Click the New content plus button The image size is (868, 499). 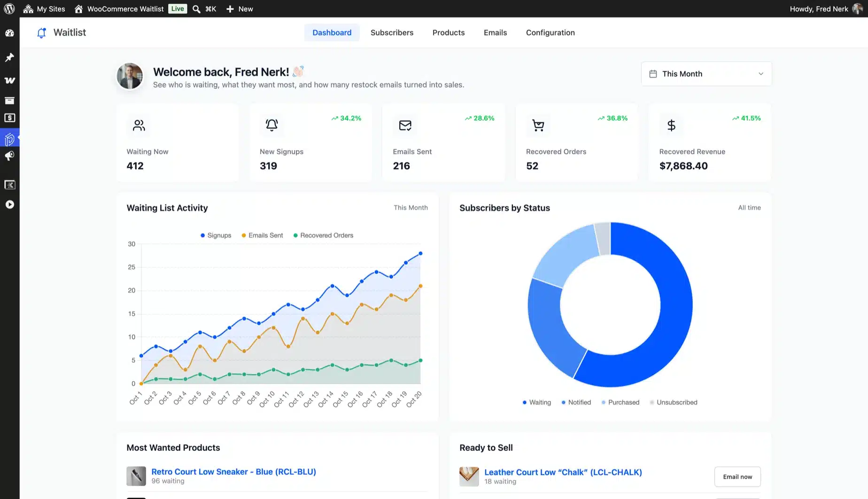point(240,8)
